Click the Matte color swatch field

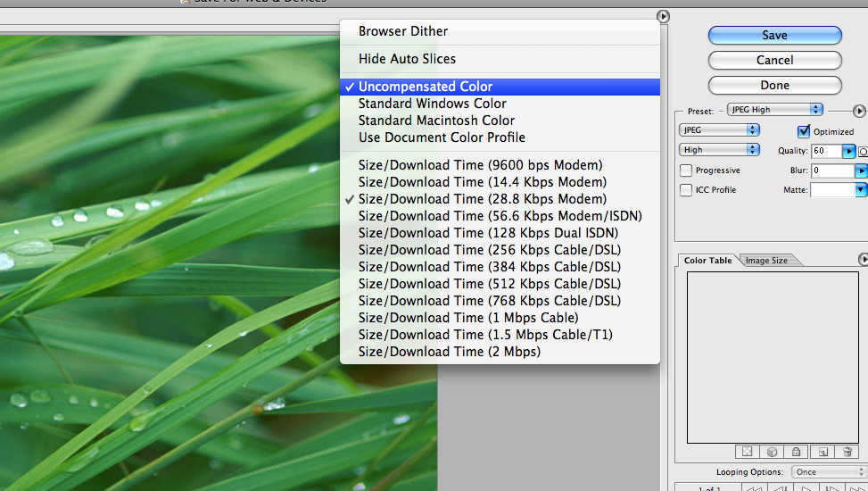point(833,190)
